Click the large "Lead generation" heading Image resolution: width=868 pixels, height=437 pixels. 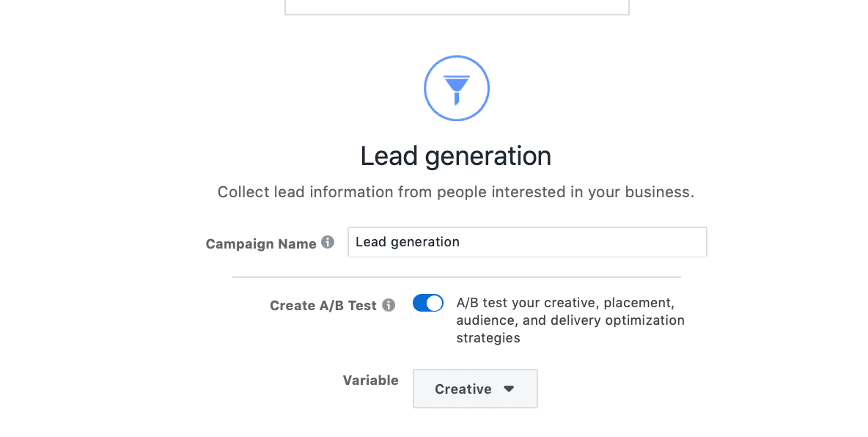(455, 156)
